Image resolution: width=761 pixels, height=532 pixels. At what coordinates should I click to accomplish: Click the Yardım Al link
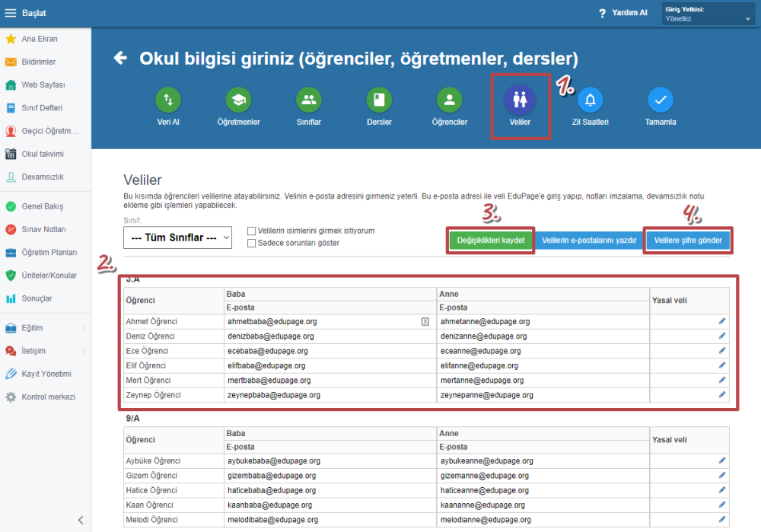(x=629, y=13)
